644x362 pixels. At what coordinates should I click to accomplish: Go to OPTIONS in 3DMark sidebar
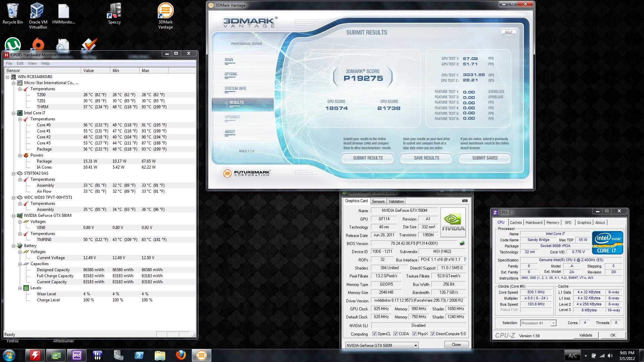click(231, 74)
